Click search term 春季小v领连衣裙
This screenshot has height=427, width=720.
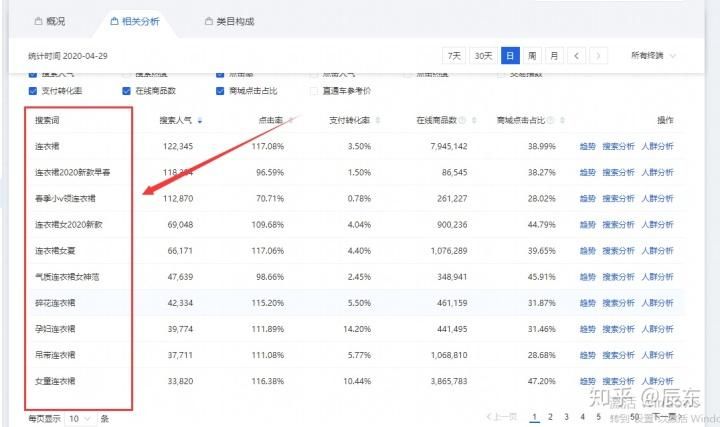[x=65, y=198]
